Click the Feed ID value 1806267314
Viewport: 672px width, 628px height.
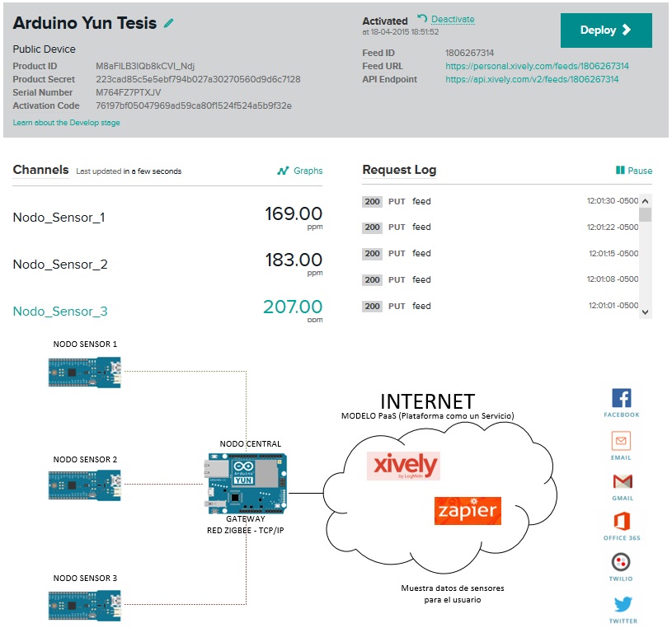click(469, 53)
